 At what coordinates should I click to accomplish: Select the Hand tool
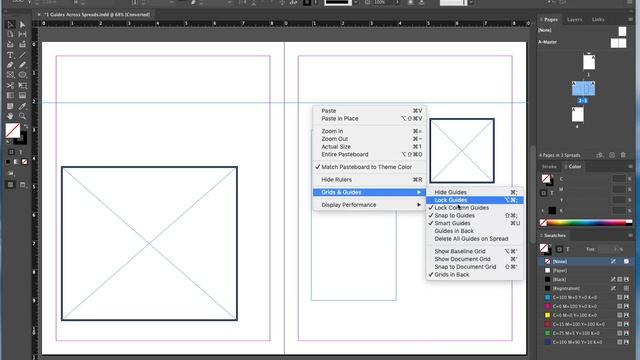(10, 116)
